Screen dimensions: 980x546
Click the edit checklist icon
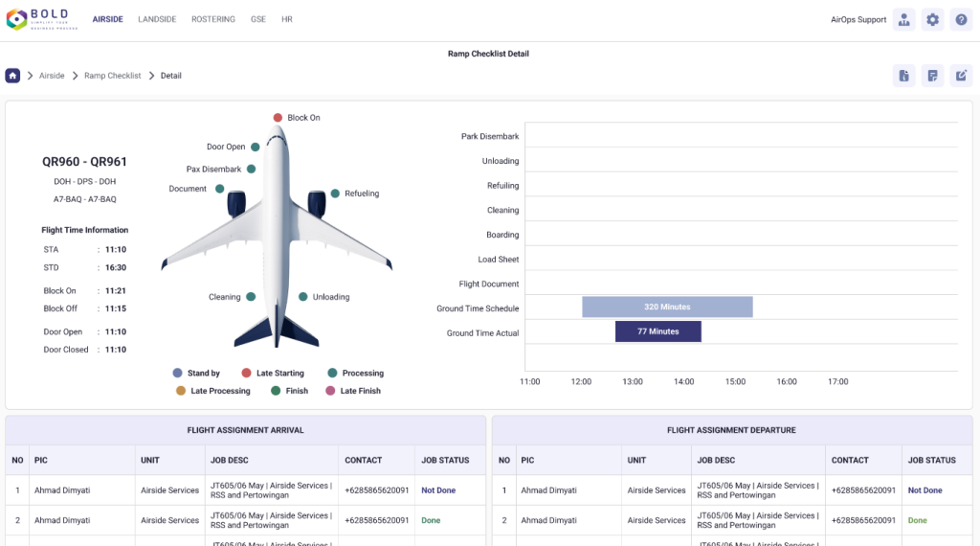coord(961,77)
